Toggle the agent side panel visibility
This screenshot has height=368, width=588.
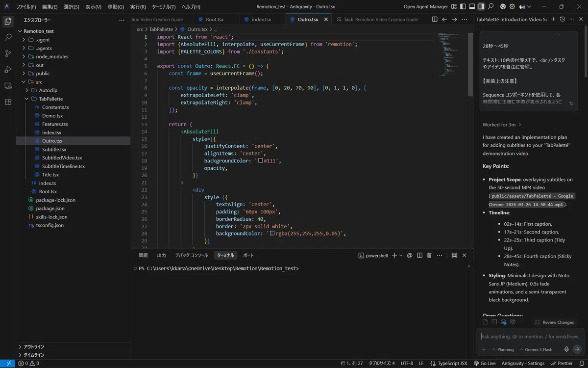[x=482, y=7]
